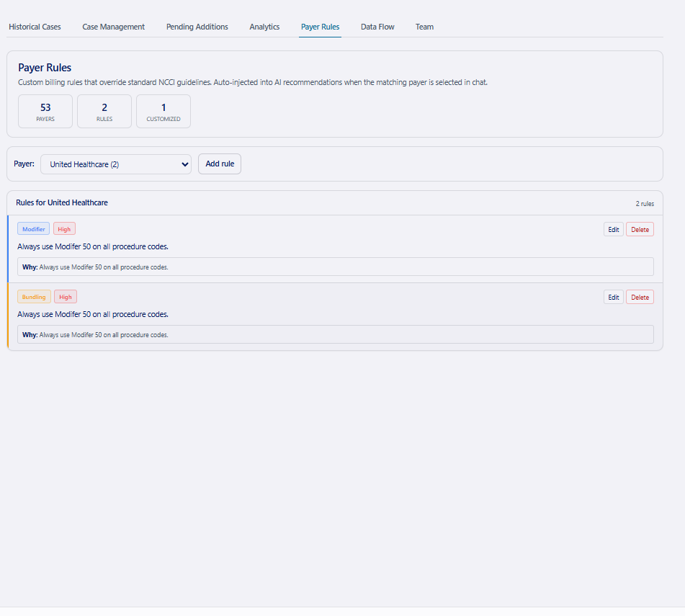Viewport: 685px width, 616px height.
Task: Select the Payer Rules tab
Action: [x=321, y=27]
